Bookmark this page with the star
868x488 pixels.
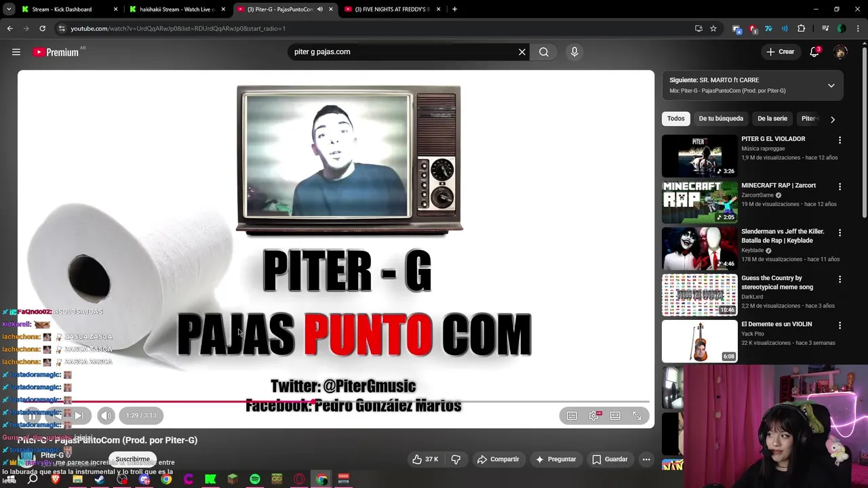[x=713, y=28]
